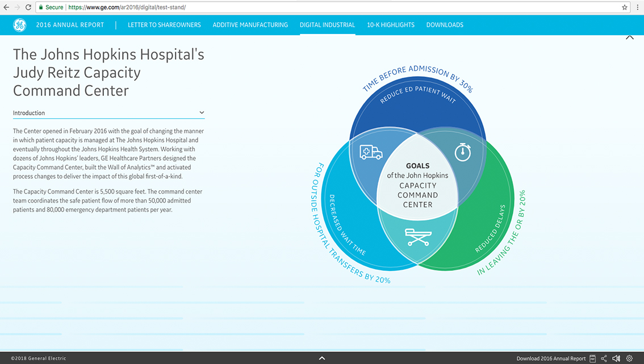Open Letter to Shareowners menu item
The width and height of the screenshot is (644, 364).
tap(164, 25)
